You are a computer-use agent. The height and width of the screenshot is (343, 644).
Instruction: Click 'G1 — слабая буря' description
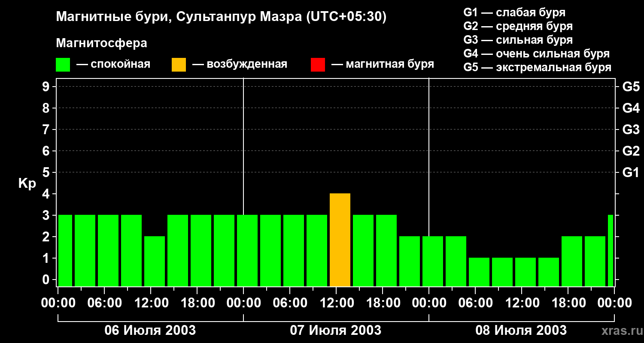click(x=514, y=12)
